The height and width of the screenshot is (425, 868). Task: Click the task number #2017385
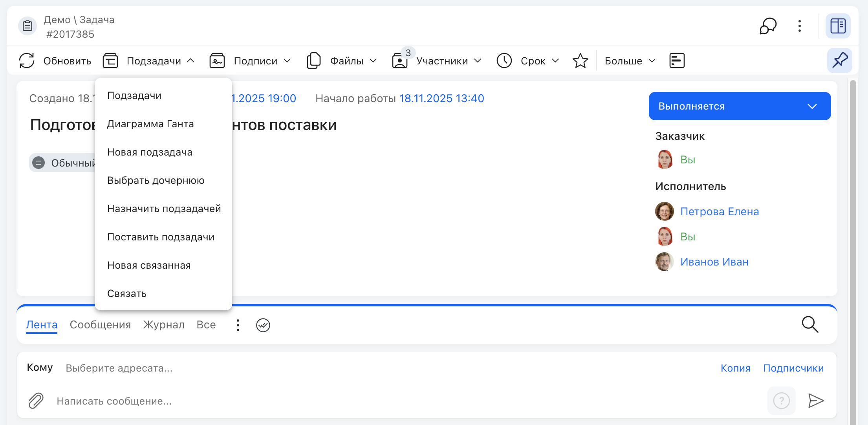(70, 34)
